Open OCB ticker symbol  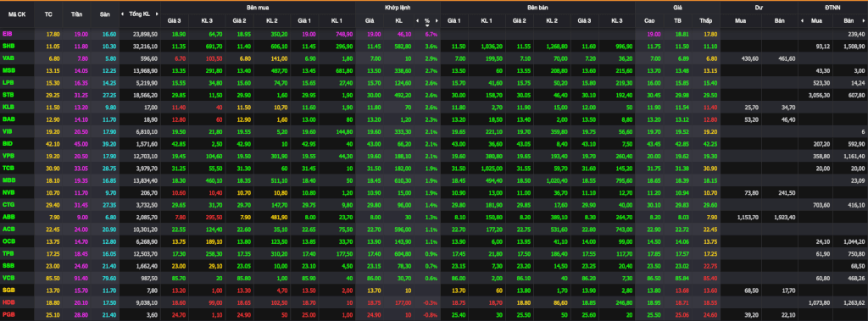coord(8,241)
